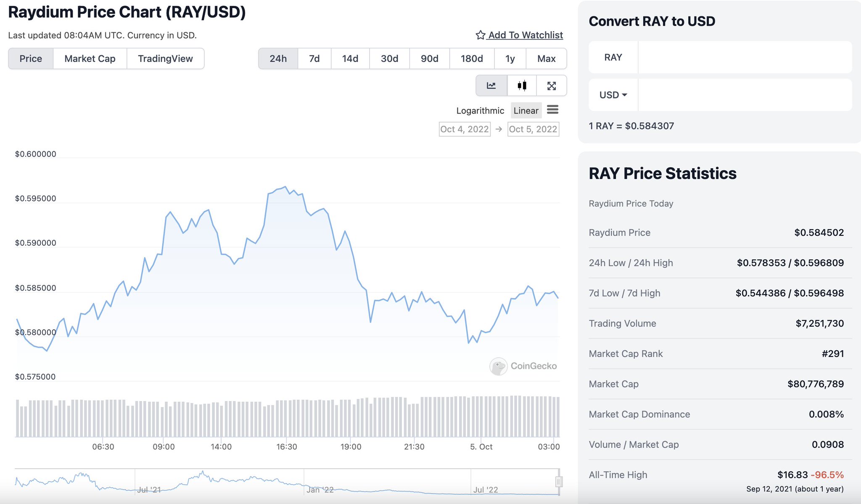Image resolution: width=861 pixels, height=504 pixels.
Task: Click the Oct 5, 2022 end date field
Action: pos(533,129)
